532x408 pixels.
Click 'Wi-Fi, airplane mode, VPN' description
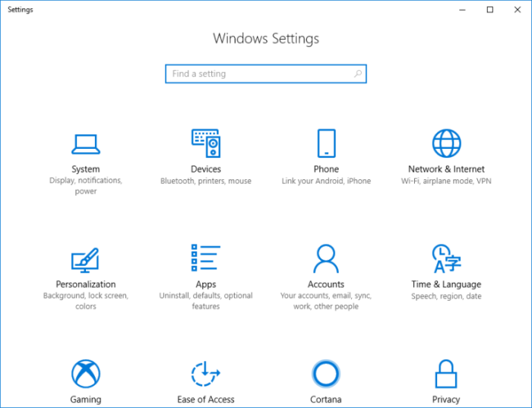447,181
